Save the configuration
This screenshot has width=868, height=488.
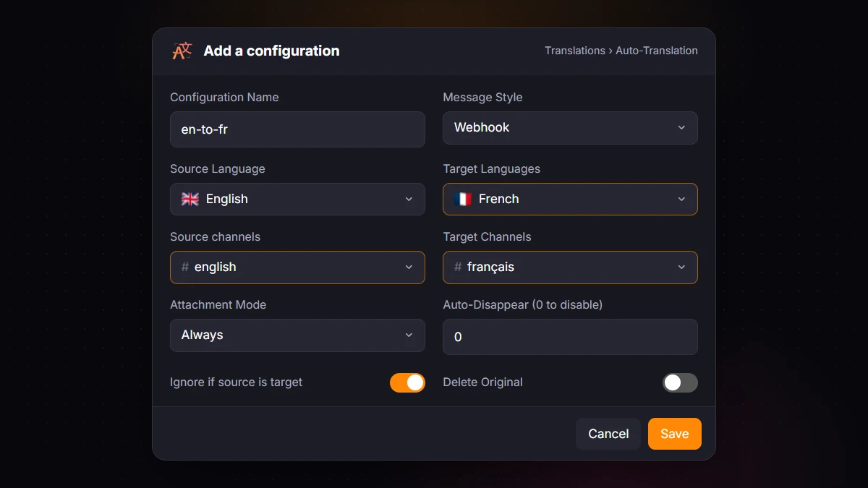click(x=674, y=434)
